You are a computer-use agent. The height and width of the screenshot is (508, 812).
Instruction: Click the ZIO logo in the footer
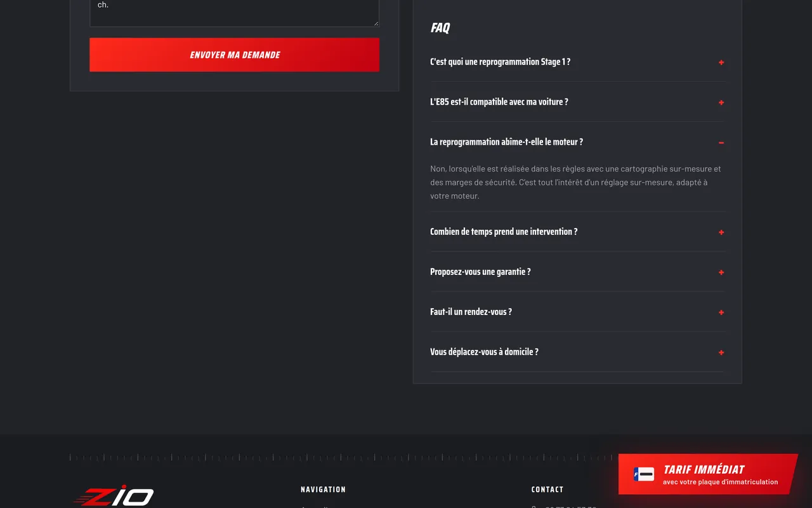(114, 497)
